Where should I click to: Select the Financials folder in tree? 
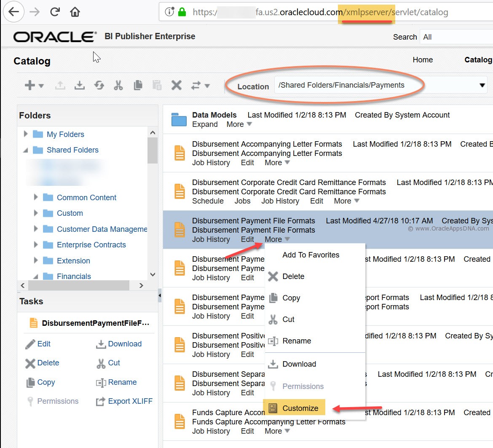(74, 276)
